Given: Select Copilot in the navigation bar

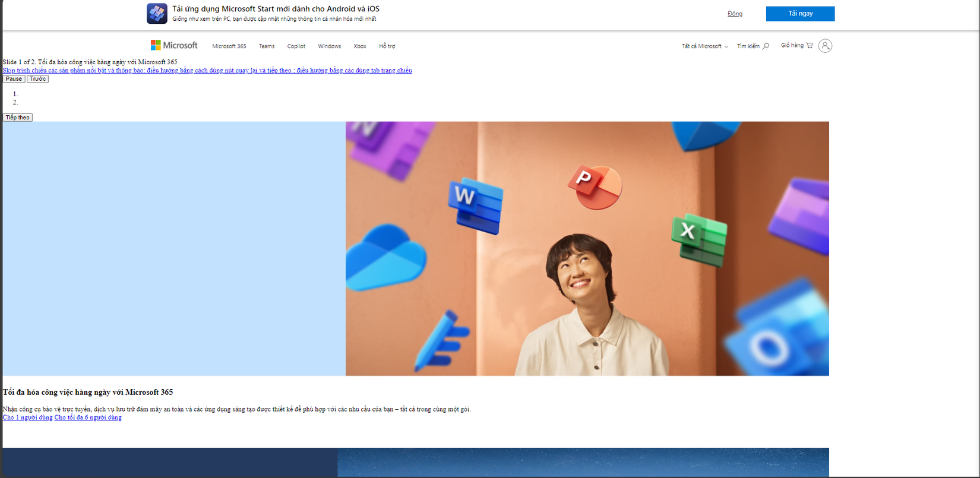Looking at the screenshot, I should coord(296,46).
